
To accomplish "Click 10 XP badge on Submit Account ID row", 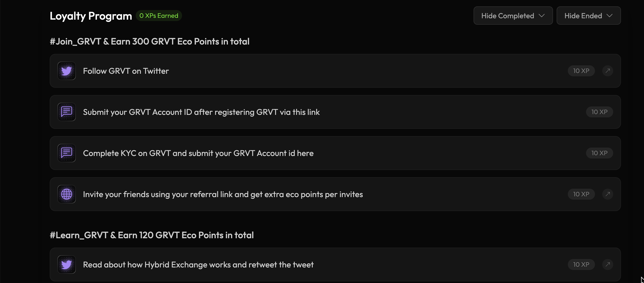I will coord(599,112).
